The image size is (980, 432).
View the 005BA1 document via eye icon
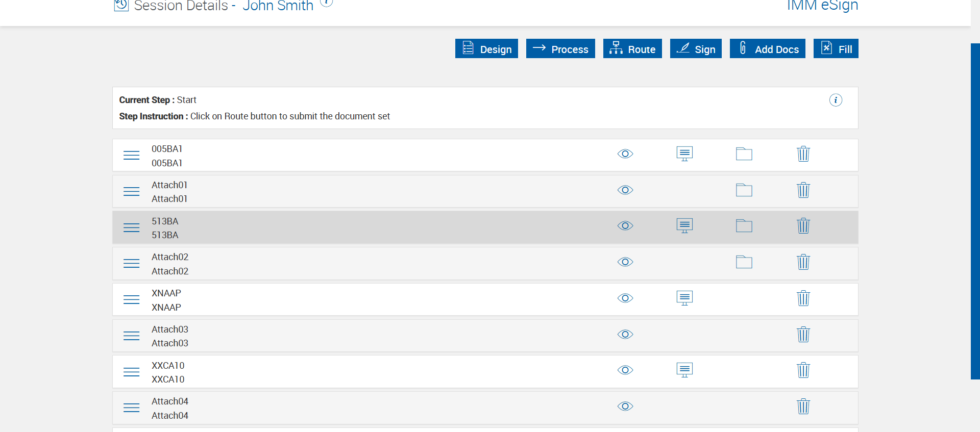pos(625,154)
